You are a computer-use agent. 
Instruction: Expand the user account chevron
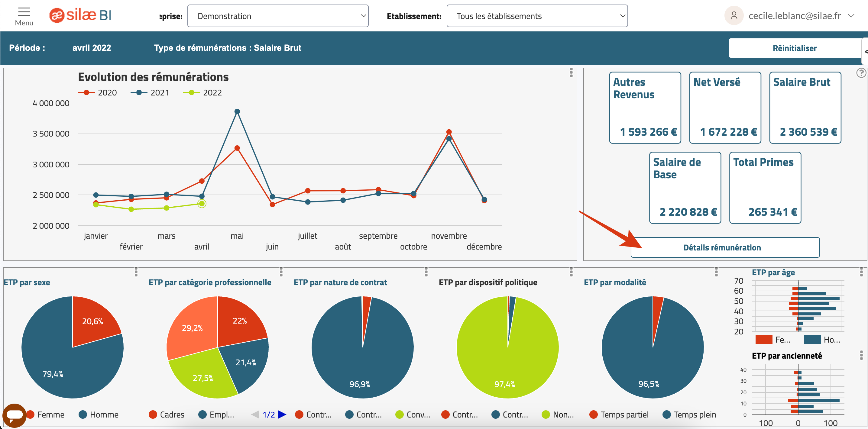point(851,16)
